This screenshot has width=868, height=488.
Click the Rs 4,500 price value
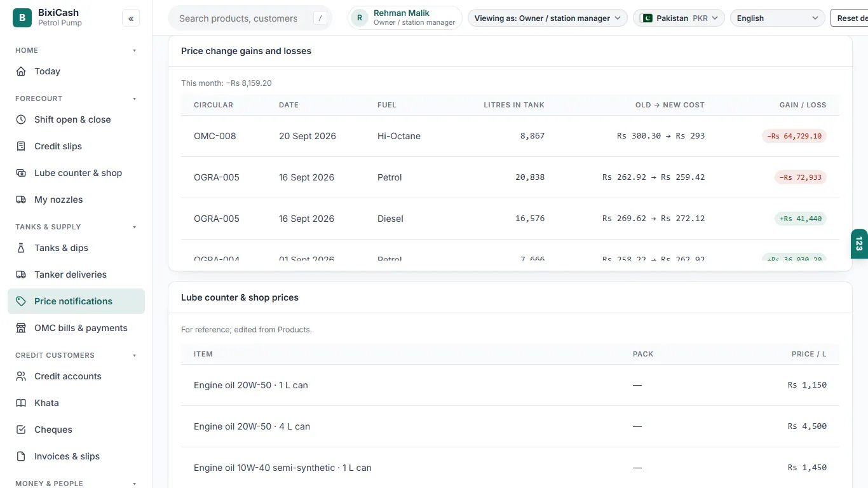point(807,426)
